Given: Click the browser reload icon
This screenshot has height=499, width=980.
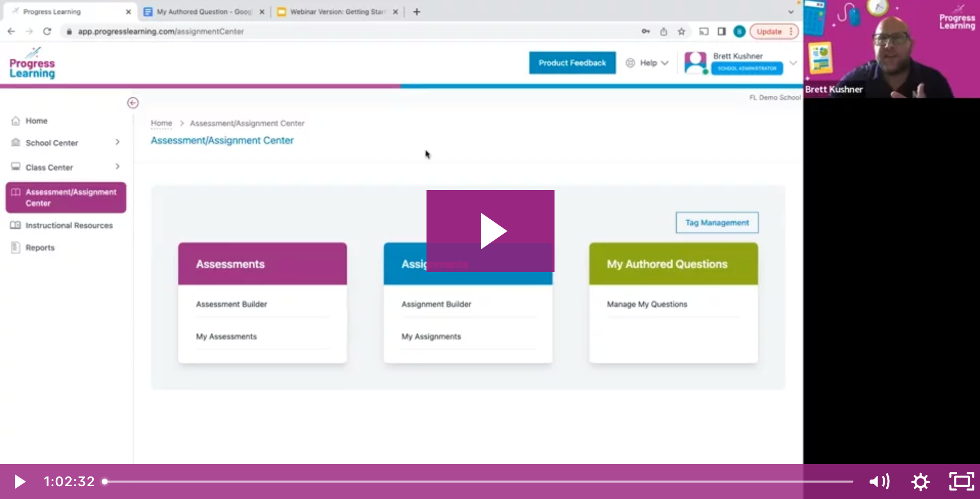Looking at the screenshot, I should pyautogui.click(x=47, y=31).
